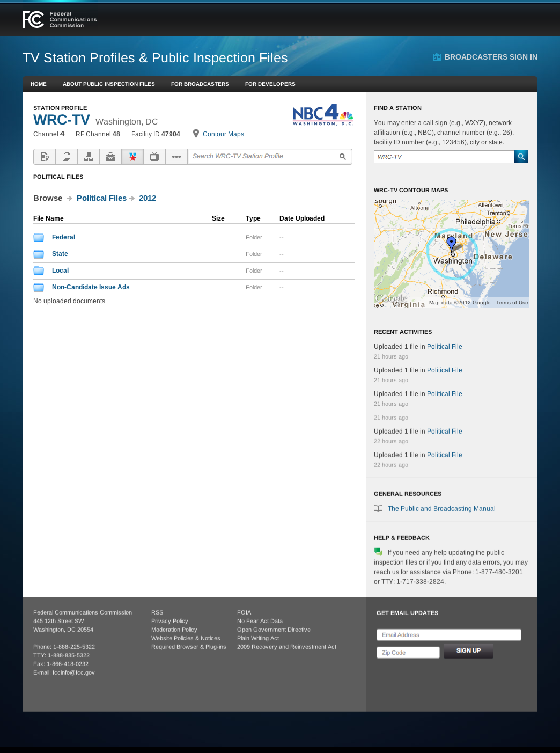Image resolution: width=560 pixels, height=753 pixels.
Task: Open the copy documents toolbar icon
Action: click(x=67, y=157)
